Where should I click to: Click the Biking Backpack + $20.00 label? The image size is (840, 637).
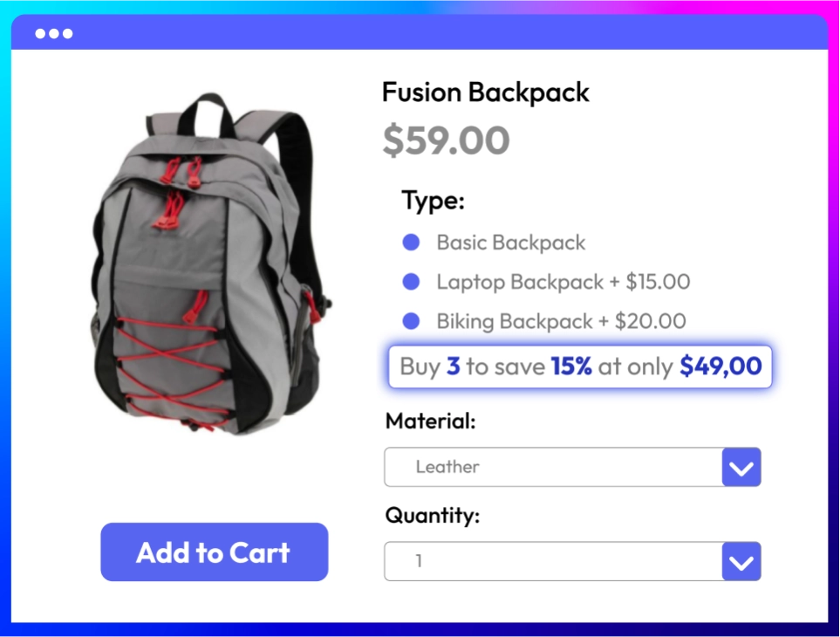point(562,322)
